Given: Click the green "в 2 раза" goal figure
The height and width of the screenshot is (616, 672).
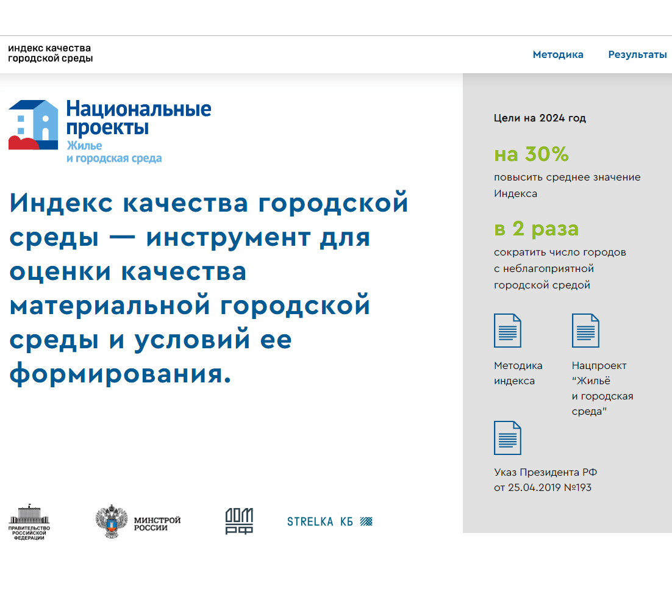Looking at the screenshot, I should (536, 229).
